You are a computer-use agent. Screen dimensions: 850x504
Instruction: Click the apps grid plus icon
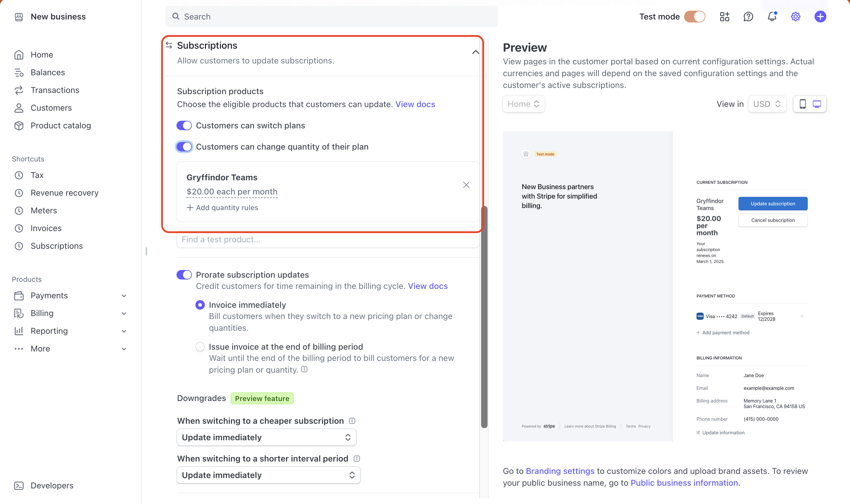pos(724,17)
